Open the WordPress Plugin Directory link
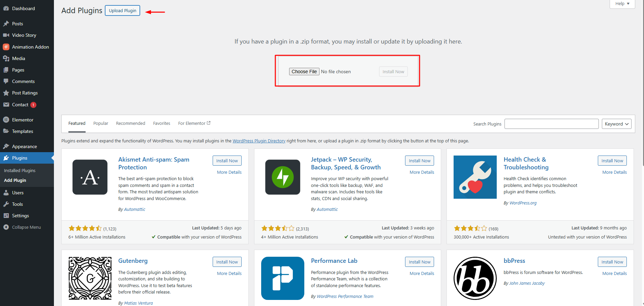 coord(259,141)
